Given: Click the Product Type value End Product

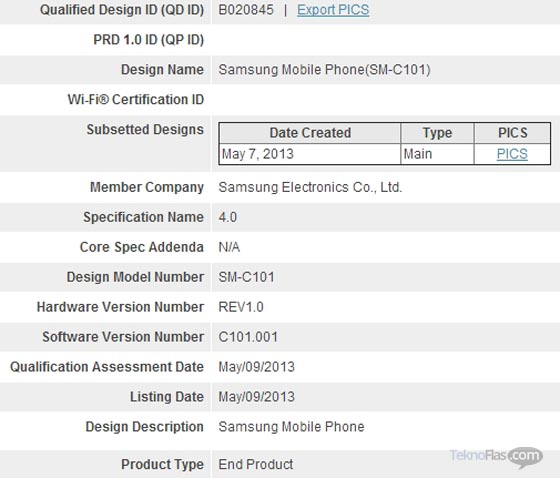Looking at the screenshot, I should point(256,464).
